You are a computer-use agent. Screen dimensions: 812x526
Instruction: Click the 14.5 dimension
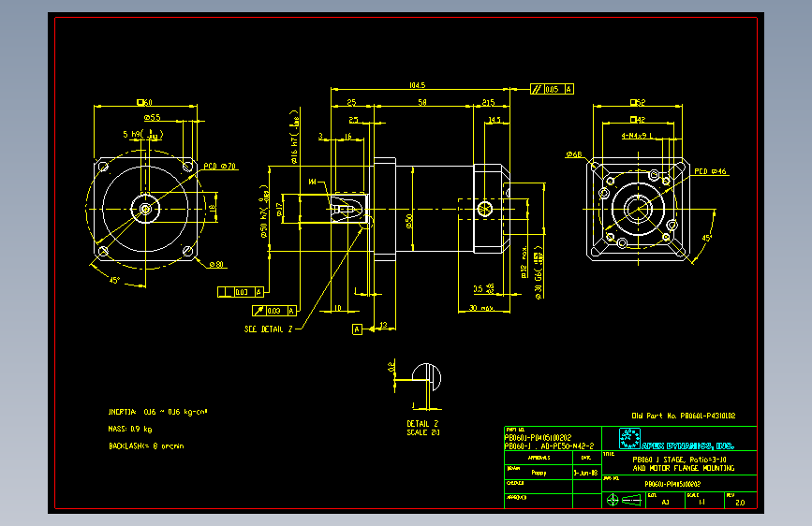(x=495, y=120)
